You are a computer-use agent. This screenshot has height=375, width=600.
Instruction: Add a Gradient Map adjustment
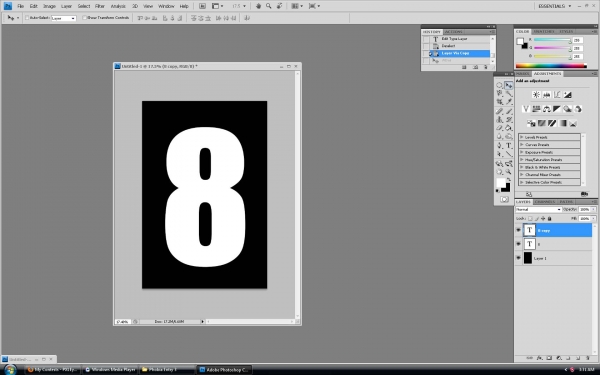[562, 123]
